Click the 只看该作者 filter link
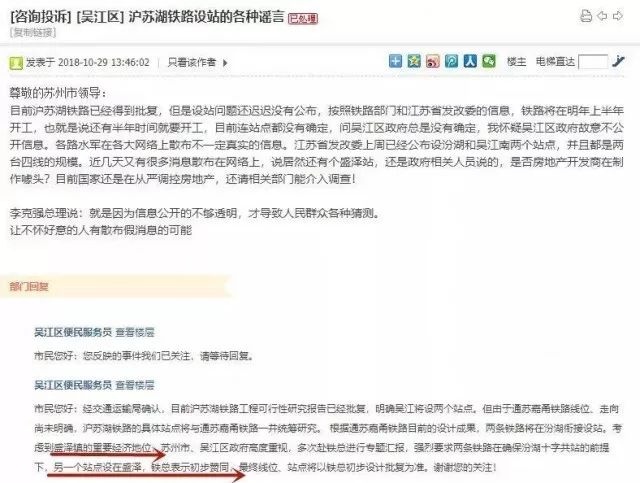This screenshot has height=483, width=640. click(x=192, y=62)
